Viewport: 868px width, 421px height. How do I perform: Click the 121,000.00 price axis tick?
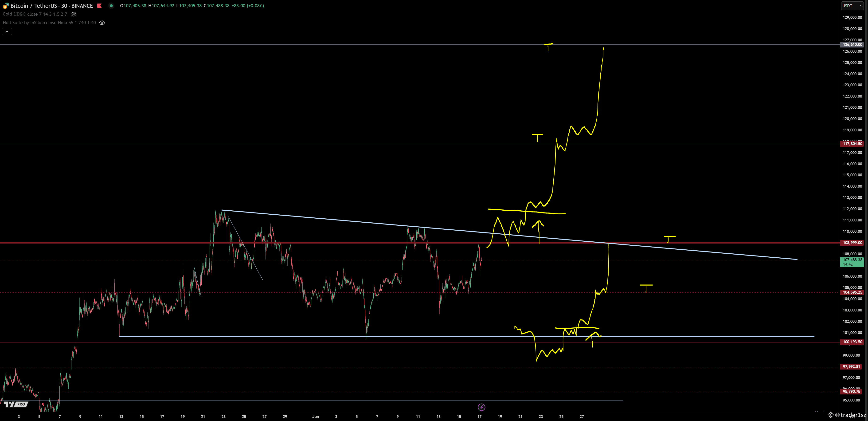point(852,107)
